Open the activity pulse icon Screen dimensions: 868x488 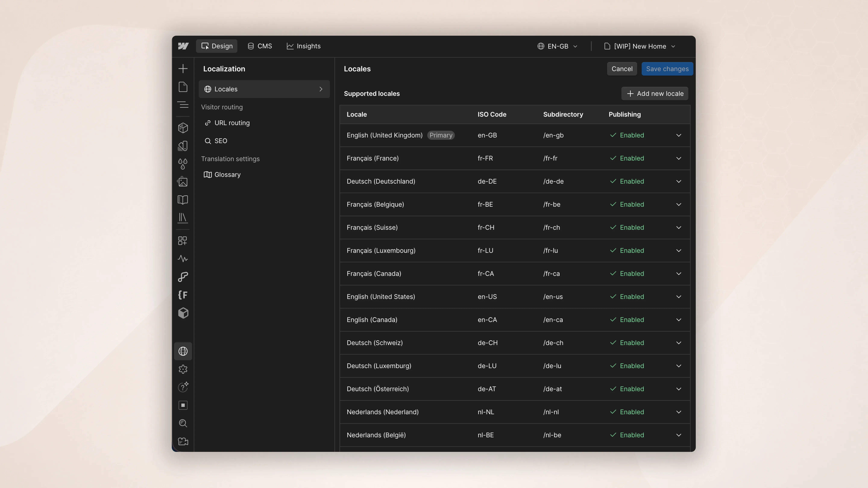pyautogui.click(x=183, y=259)
